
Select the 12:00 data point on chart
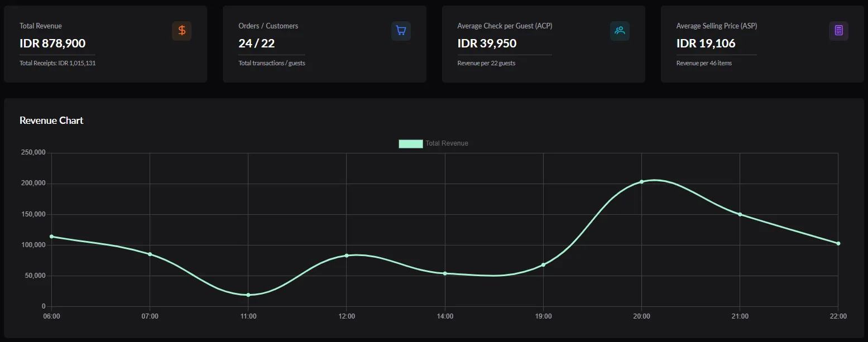(x=347, y=256)
